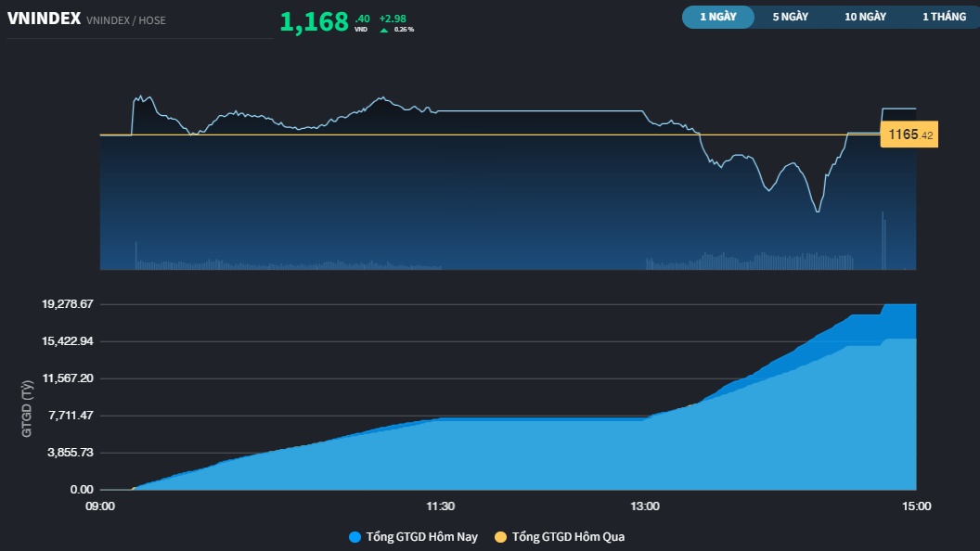Click the 15:00 time axis label
The image size is (980, 551).
tap(917, 506)
